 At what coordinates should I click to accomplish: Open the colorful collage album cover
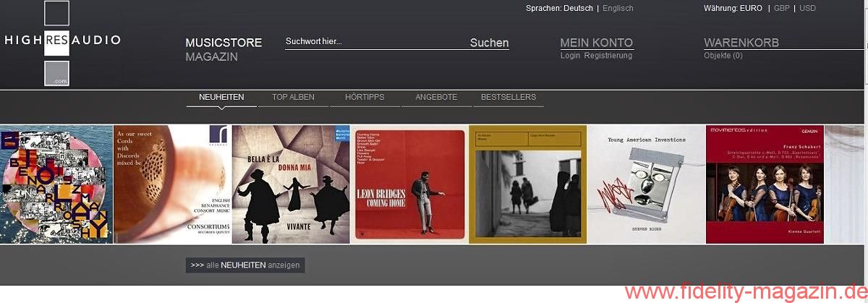coord(56,184)
